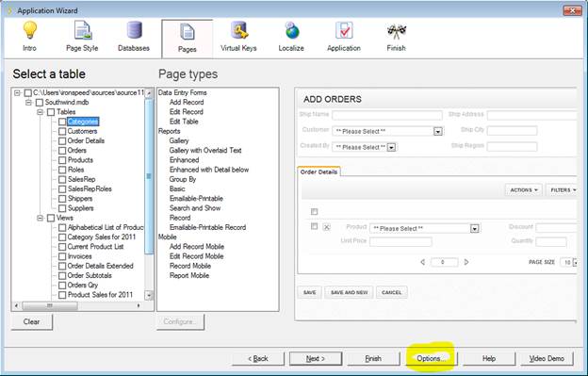Click SAVE AND NEW in preview
Image resolution: width=588 pixels, height=376 pixels.
pyautogui.click(x=349, y=292)
